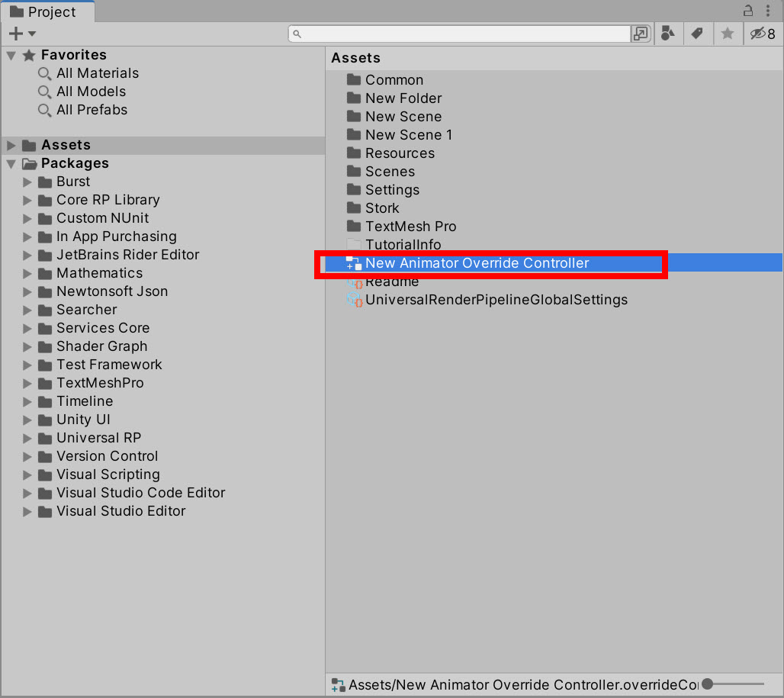
Task: Select the Newtonsoft Json package
Action: 112,291
